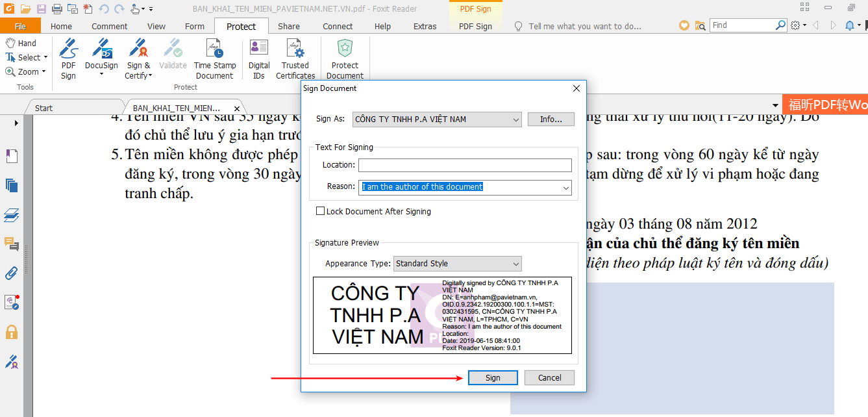Click the Info... button
This screenshot has height=417, width=868.
click(x=551, y=120)
